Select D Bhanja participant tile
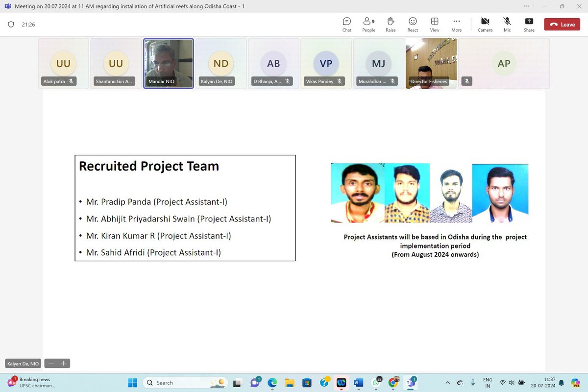The image size is (588, 392). click(273, 63)
